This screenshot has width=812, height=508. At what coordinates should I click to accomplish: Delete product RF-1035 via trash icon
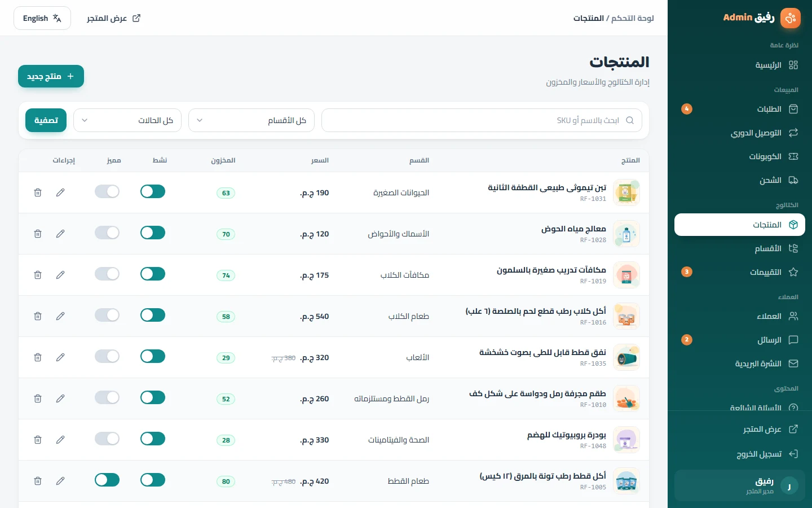coord(38,357)
